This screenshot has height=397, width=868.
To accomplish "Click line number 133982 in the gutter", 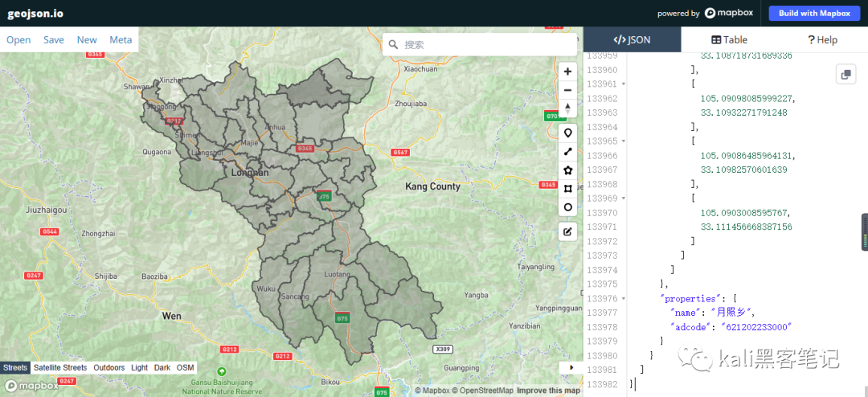I will (602, 384).
